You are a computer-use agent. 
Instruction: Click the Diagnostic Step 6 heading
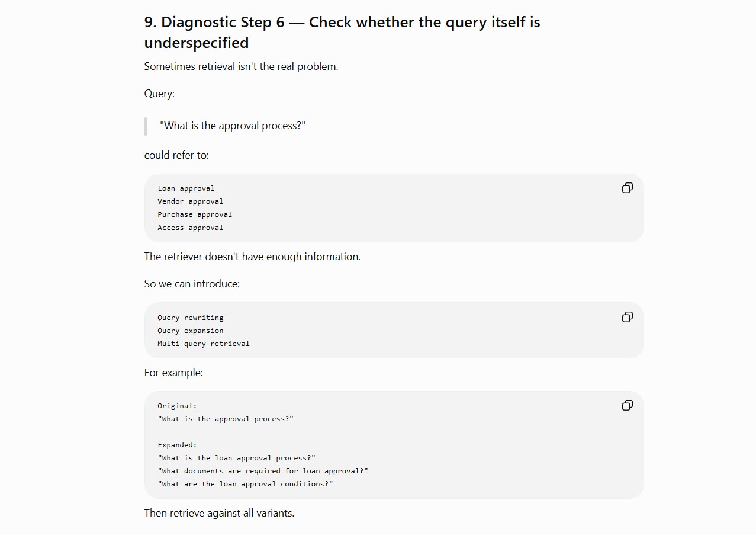[342, 33]
